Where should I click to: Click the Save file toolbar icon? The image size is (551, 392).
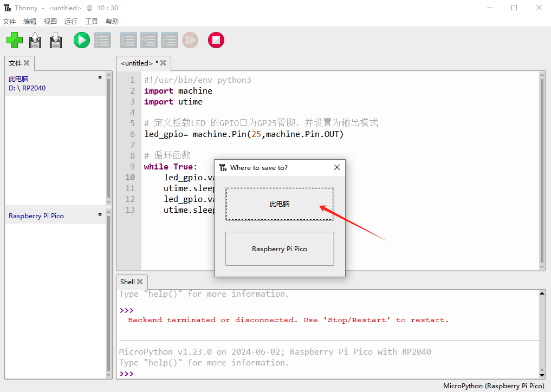[x=55, y=40]
